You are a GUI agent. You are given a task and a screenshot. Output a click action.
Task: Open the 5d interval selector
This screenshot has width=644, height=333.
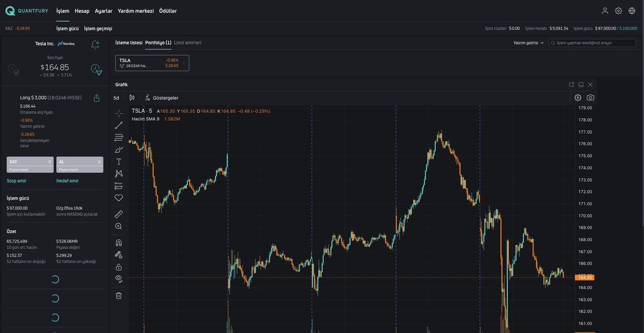point(116,98)
